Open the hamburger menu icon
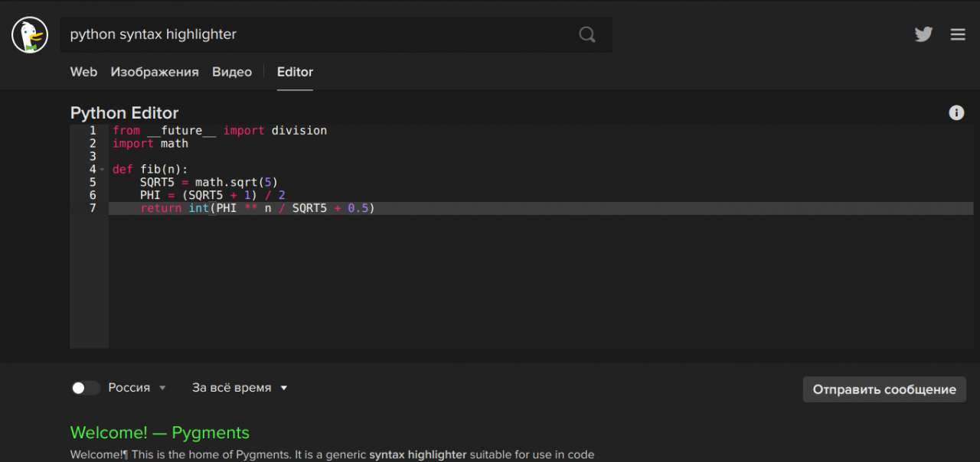Viewport: 980px width, 462px height. 958,34
